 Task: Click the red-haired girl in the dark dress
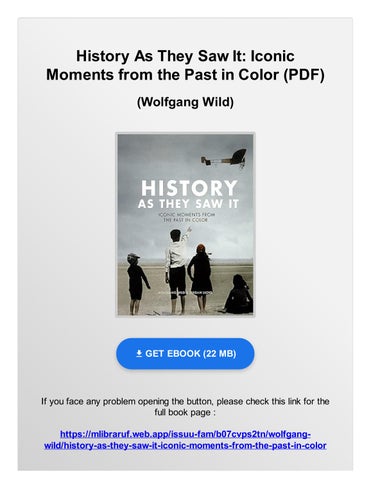tap(200, 277)
